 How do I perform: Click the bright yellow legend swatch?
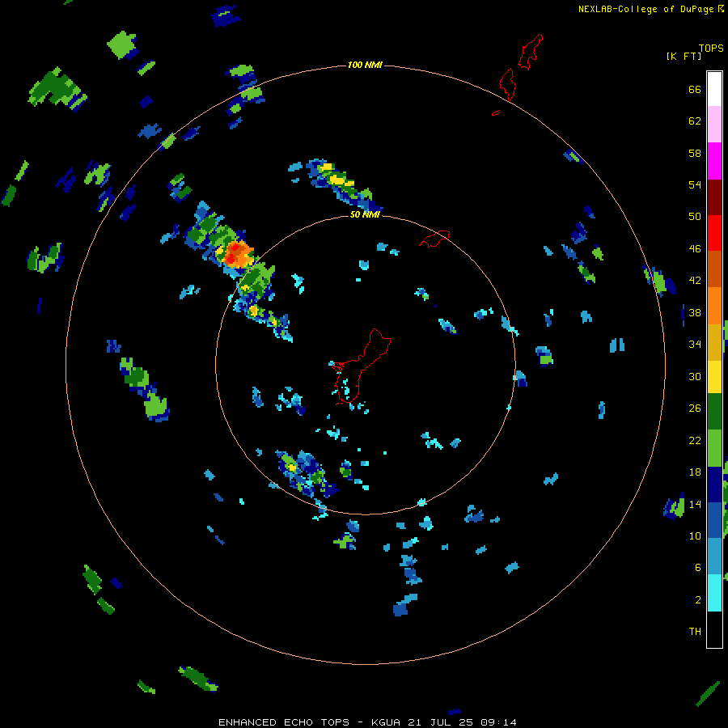(x=714, y=376)
